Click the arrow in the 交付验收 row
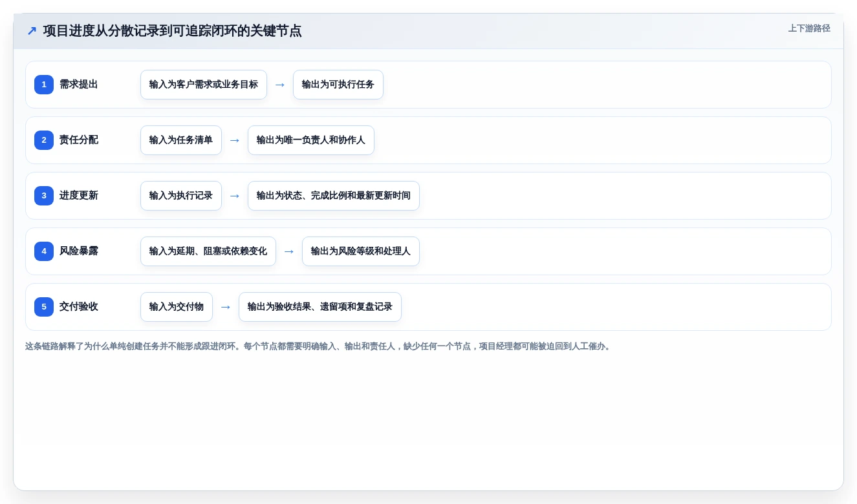Screen dimensions: 857x504 (226, 307)
